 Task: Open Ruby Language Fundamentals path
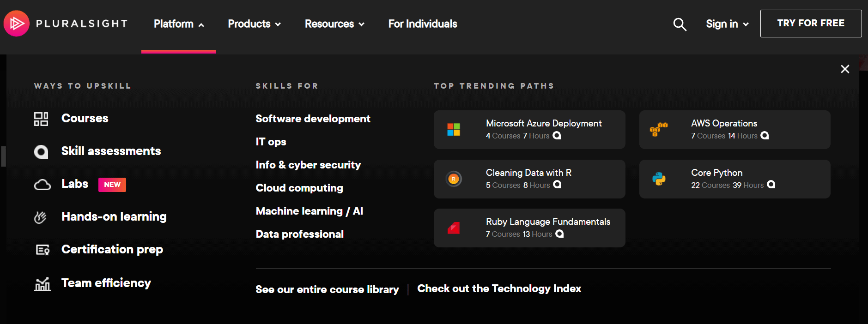pyautogui.click(x=529, y=228)
